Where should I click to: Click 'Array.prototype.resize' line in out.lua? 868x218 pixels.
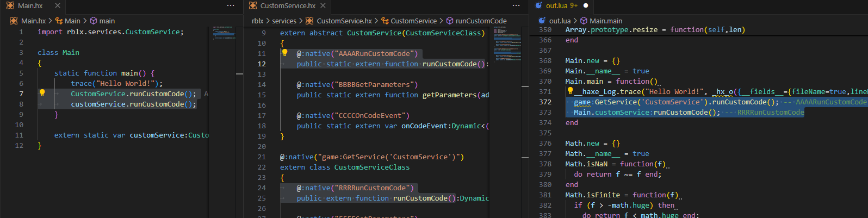[655, 29]
